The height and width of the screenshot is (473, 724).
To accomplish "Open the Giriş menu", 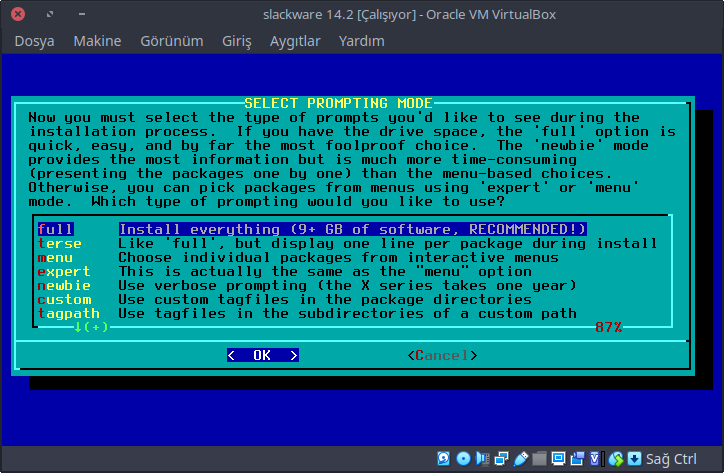I will 237,41.
